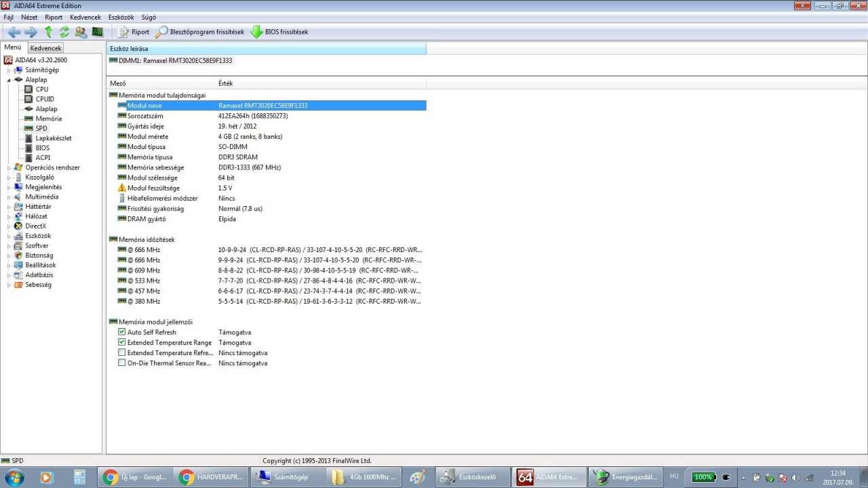Viewport: 868px width, 488px height.
Task: Click the green up-level arrow icon
Action: [x=48, y=32]
